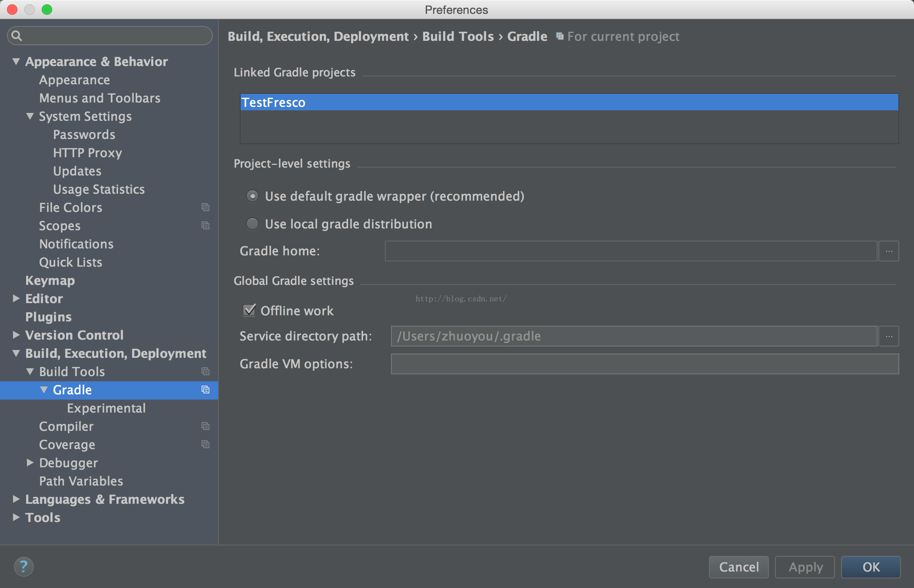The width and height of the screenshot is (914, 588).
Task: Click the project-scope icon beside Compiler
Action: [205, 426]
